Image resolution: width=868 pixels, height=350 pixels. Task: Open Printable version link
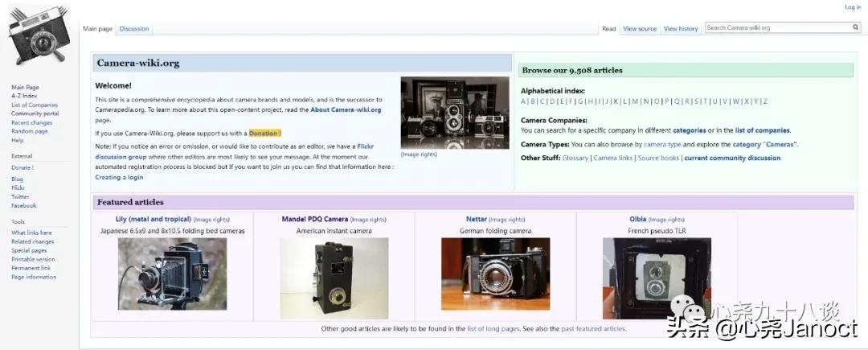[x=33, y=259]
